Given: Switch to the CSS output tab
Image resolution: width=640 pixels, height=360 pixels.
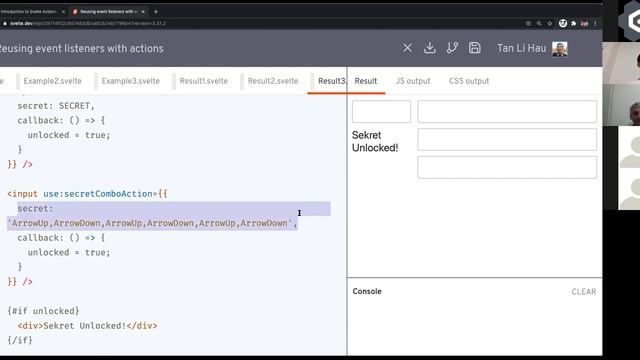Looking at the screenshot, I should [x=469, y=81].
